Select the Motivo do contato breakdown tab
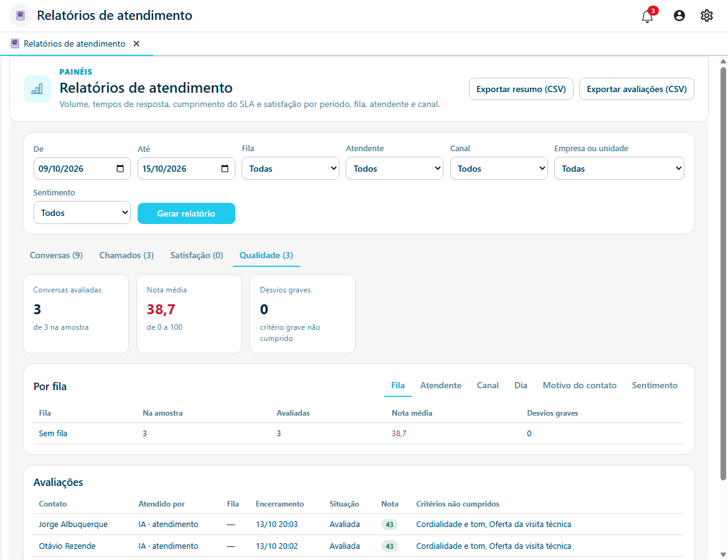This screenshot has width=728, height=560. [579, 385]
